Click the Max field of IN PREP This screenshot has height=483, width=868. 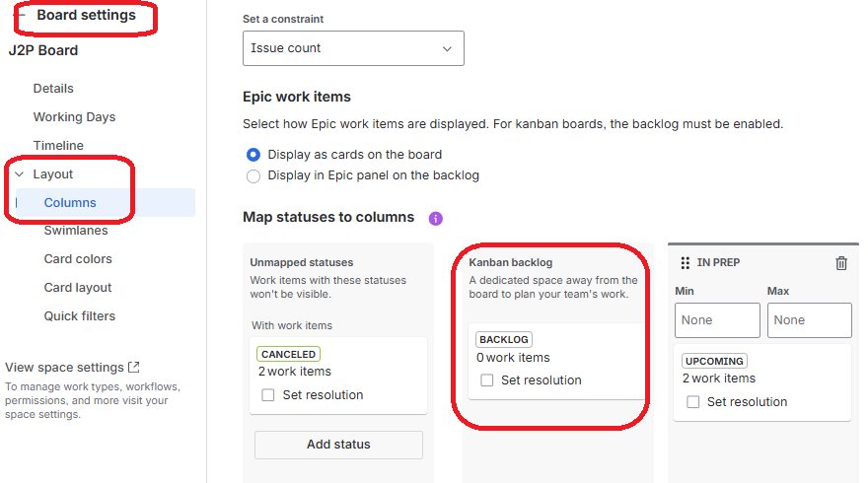coord(809,320)
